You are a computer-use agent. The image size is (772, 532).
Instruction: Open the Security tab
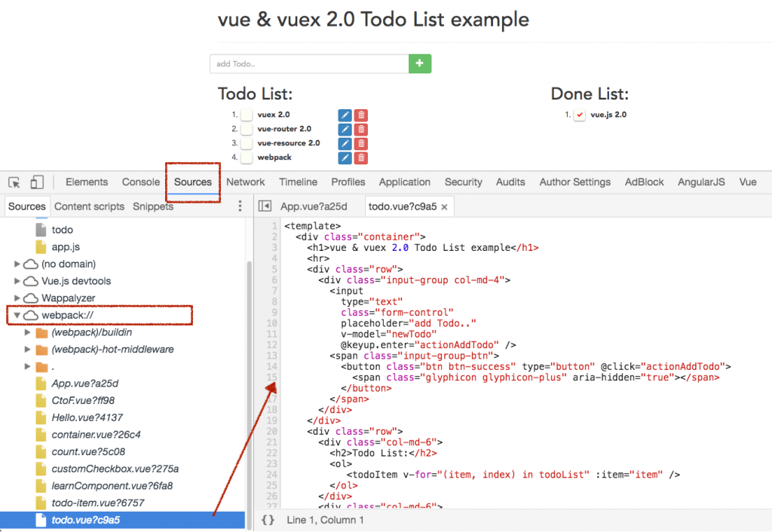click(x=464, y=182)
